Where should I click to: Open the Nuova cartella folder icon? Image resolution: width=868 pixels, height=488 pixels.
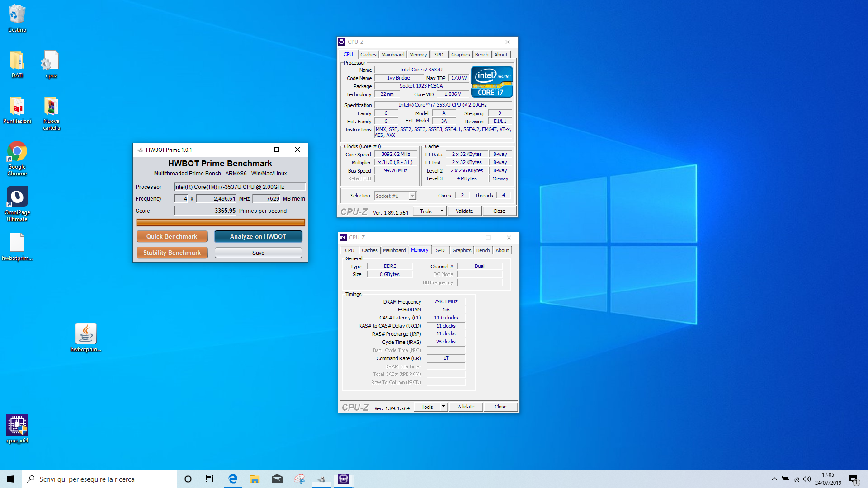point(51,113)
